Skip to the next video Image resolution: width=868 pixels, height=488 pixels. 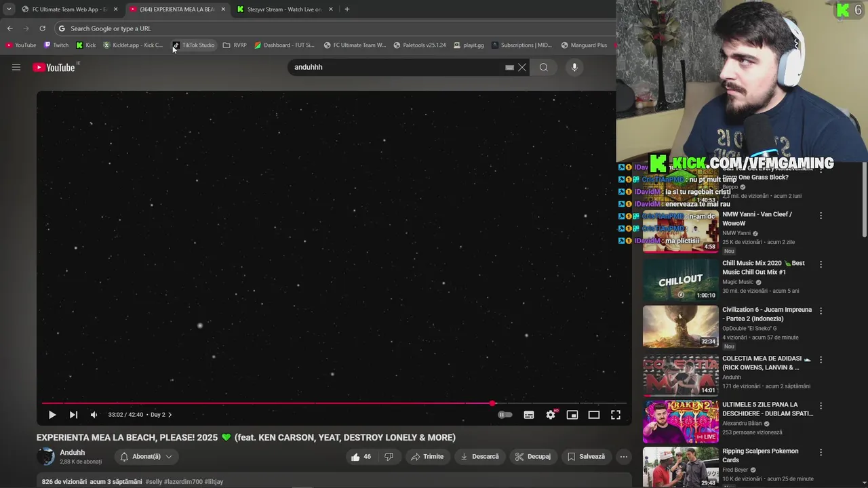[73, 415]
